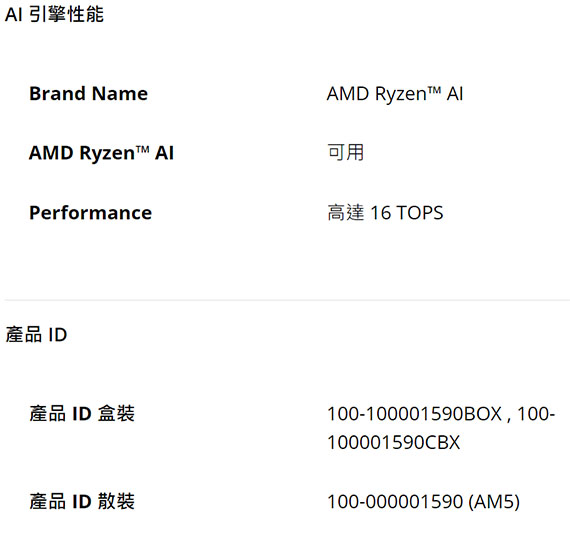Click the 產品 ID section heading
570x543 pixels.
click(36, 334)
